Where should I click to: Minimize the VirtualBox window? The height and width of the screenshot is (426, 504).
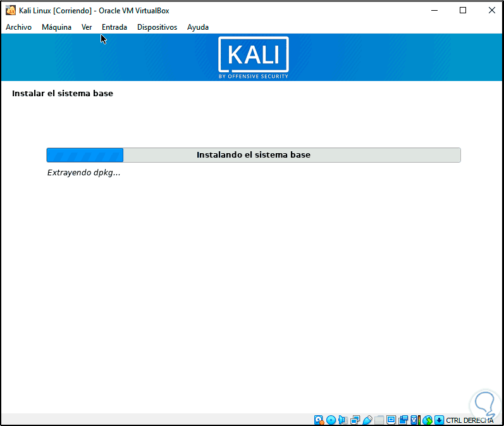[434, 10]
